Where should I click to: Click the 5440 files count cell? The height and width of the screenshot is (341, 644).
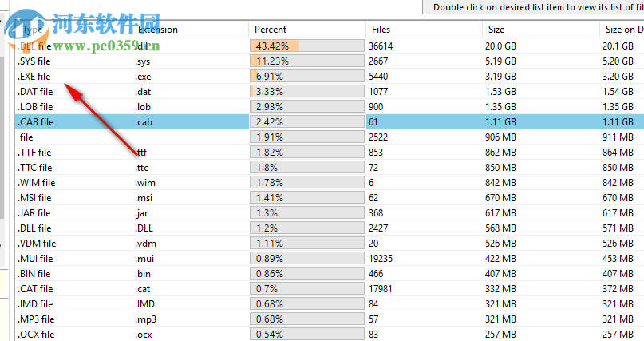tap(378, 77)
